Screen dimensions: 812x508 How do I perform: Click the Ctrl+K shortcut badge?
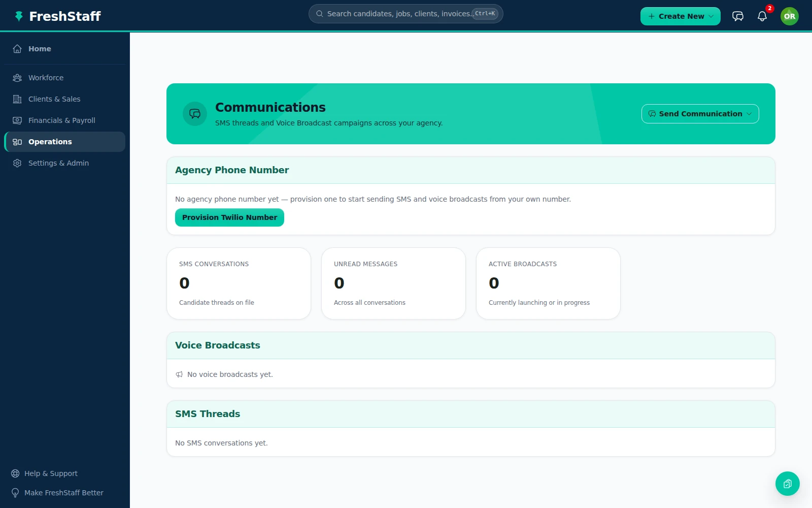pos(485,14)
